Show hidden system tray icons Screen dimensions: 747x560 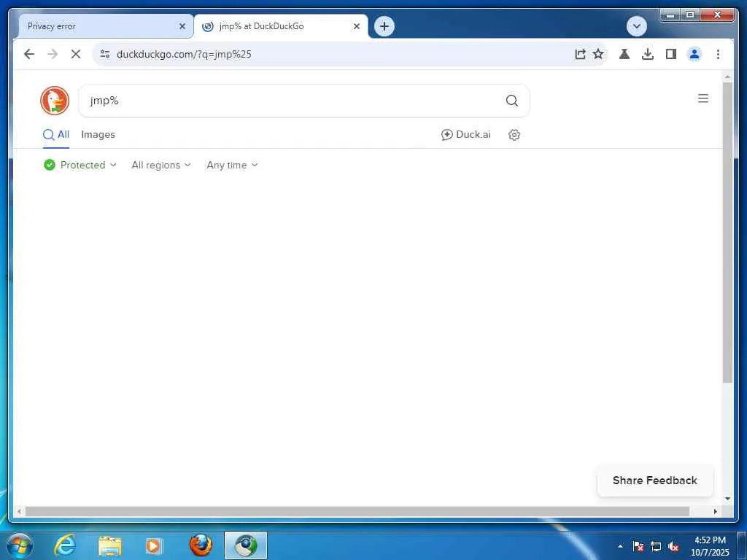point(620,546)
